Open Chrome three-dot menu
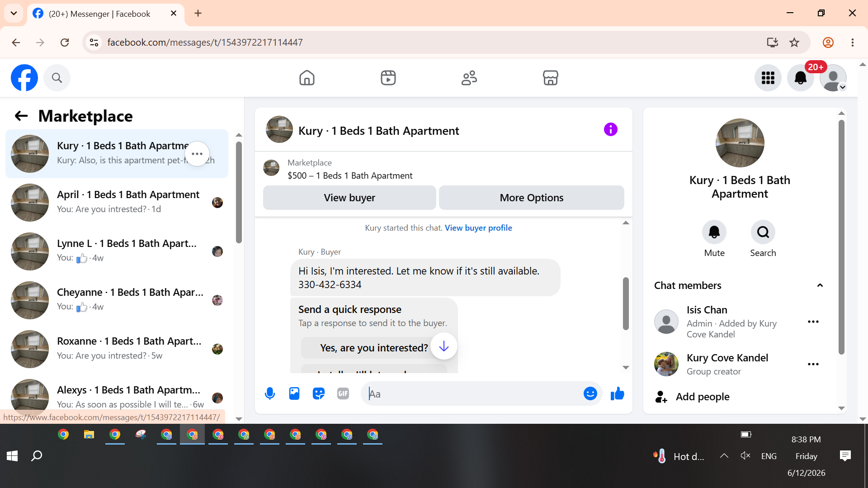Image resolution: width=868 pixels, height=488 pixels. (853, 43)
